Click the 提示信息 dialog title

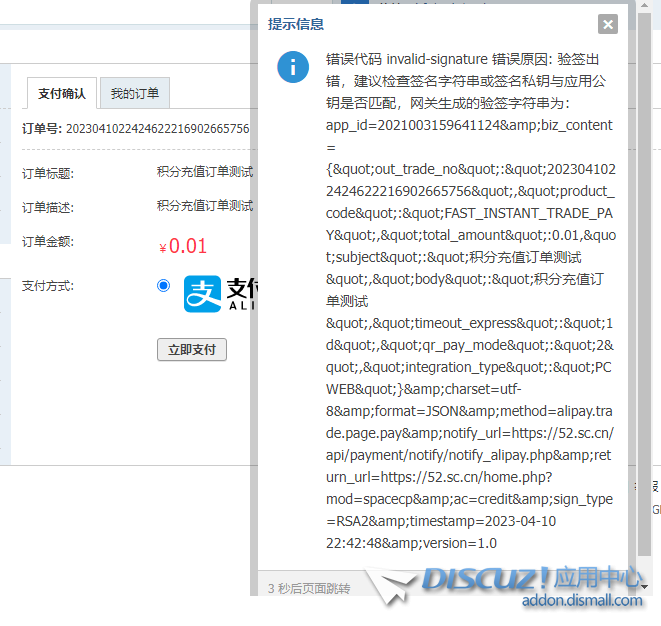(296, 24)
